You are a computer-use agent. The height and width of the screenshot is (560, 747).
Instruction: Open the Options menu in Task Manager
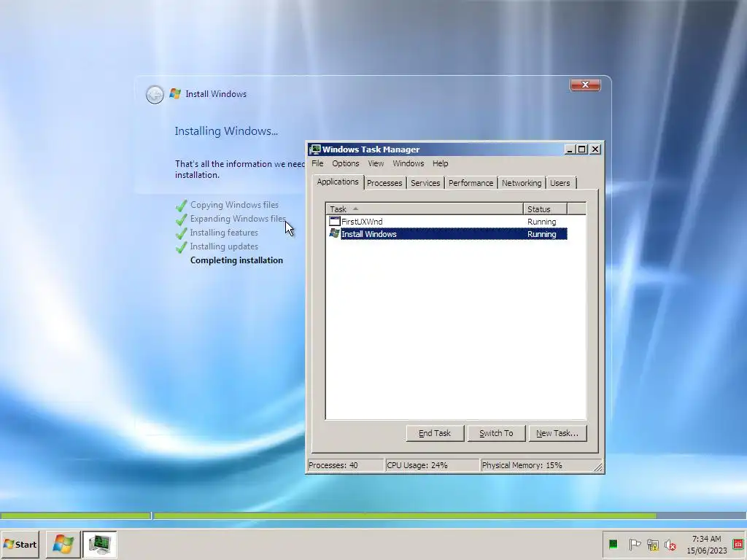[x=345, y=163]
